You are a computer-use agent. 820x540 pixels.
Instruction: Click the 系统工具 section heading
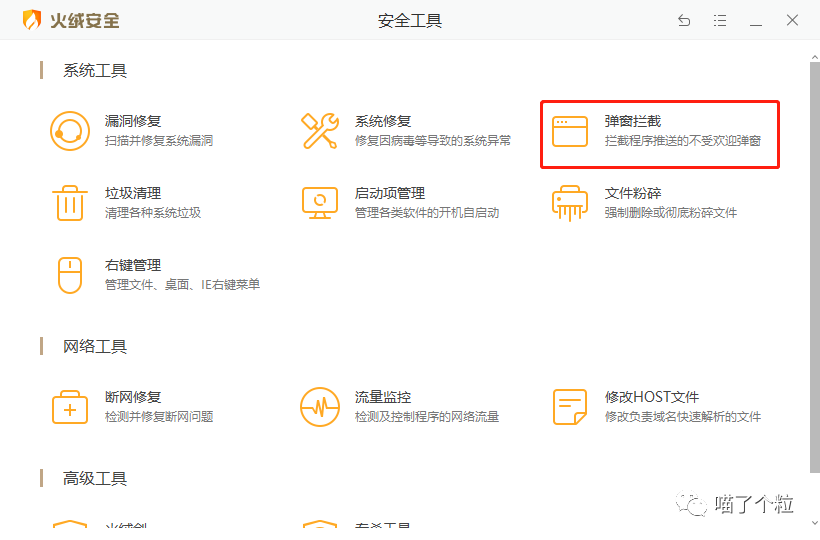coord(95,71)
